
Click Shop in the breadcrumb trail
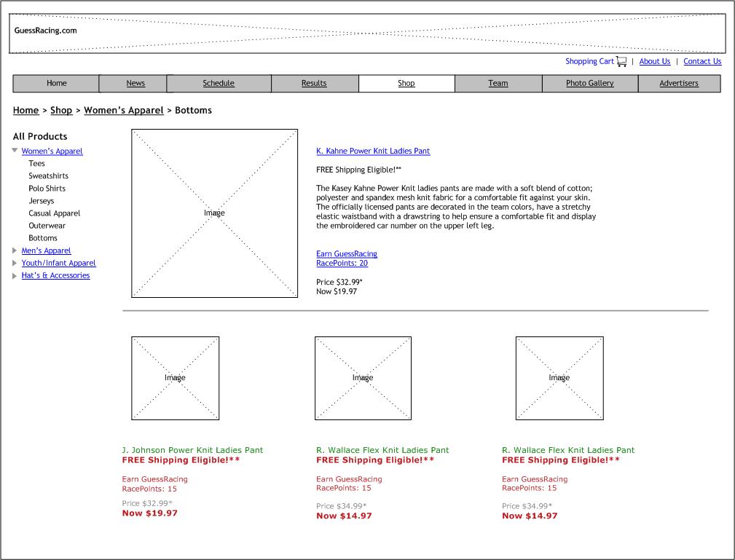[x=61, y=111]
